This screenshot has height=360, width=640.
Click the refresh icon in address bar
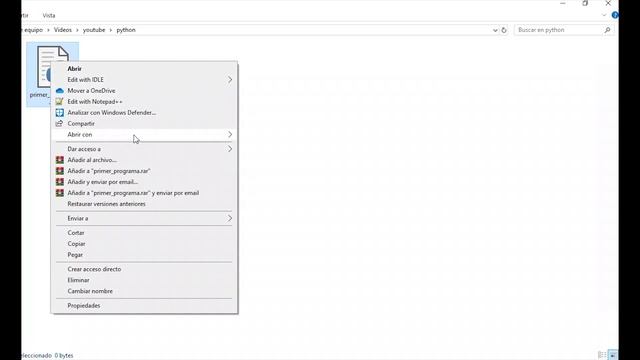point(504,30)
